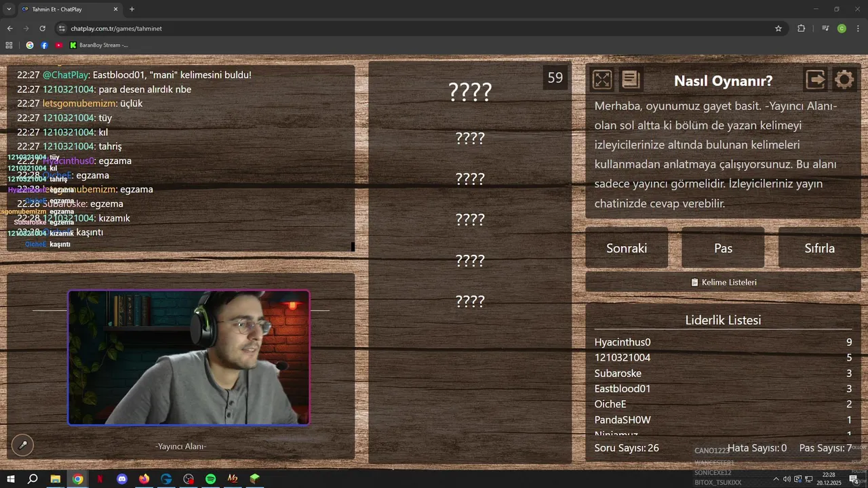Click the exit arrow icon next to settings
This screenshot has width=868, height=488.
816,80
